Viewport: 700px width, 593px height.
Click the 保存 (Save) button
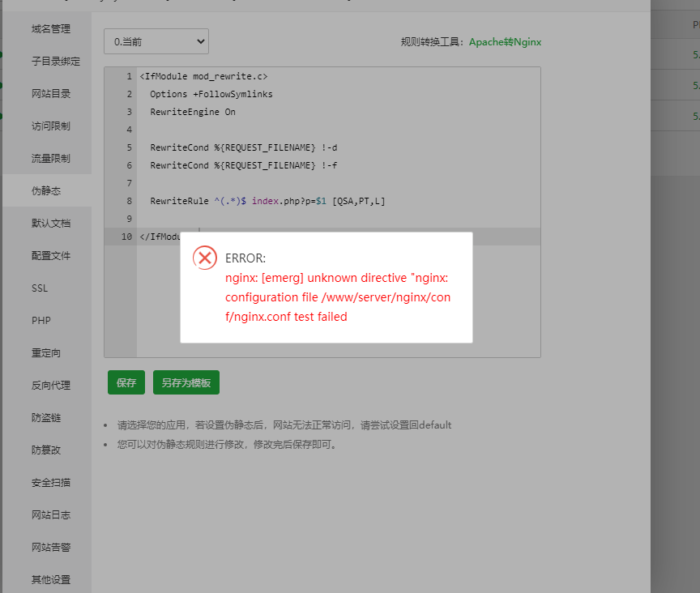click(x=126, y=382)
